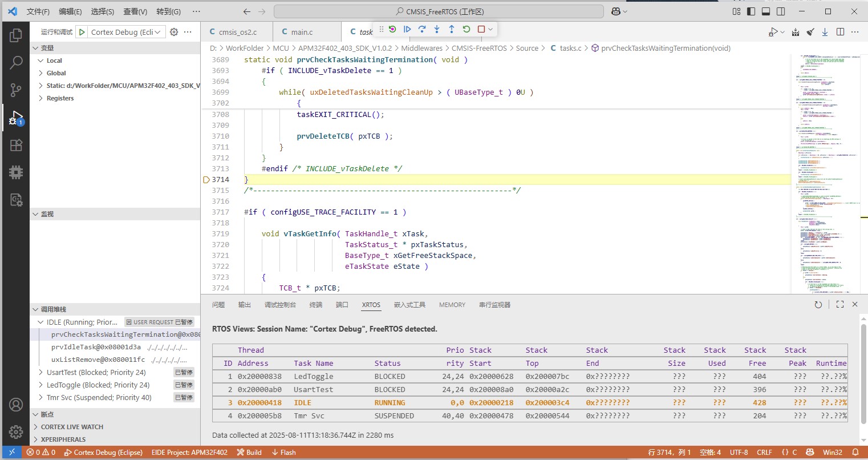
Task: Open the run or debug dropdown arrow
Action: (x=782, y=32)
